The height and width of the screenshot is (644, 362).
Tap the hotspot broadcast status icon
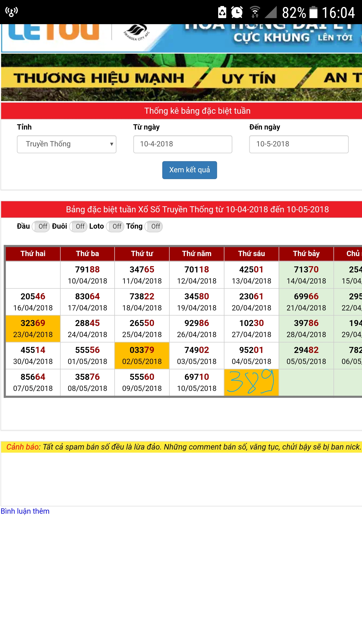pos(12,12)
